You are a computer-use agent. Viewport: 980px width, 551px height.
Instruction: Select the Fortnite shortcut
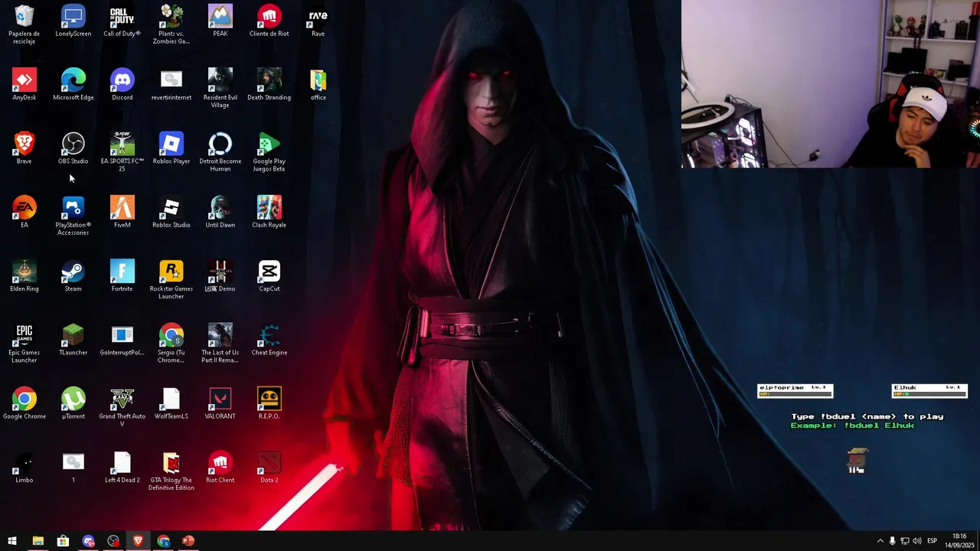click(x=122, y=275)
